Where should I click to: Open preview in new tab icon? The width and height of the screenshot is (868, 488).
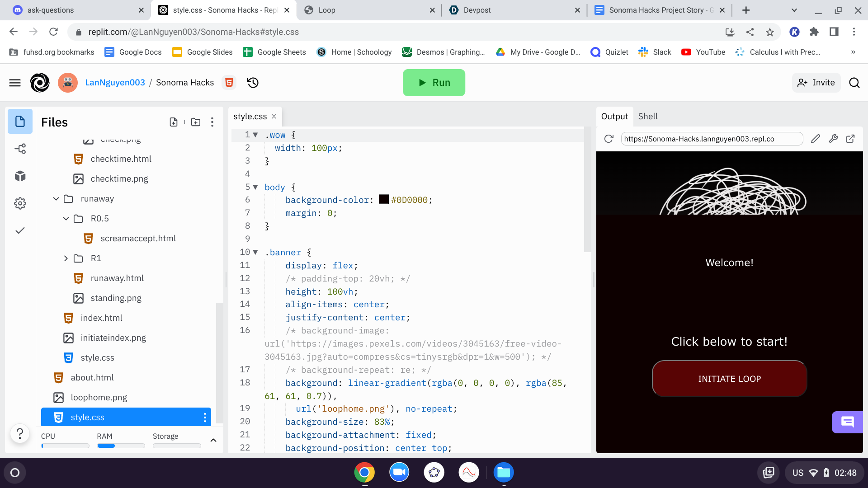point(850,139)
